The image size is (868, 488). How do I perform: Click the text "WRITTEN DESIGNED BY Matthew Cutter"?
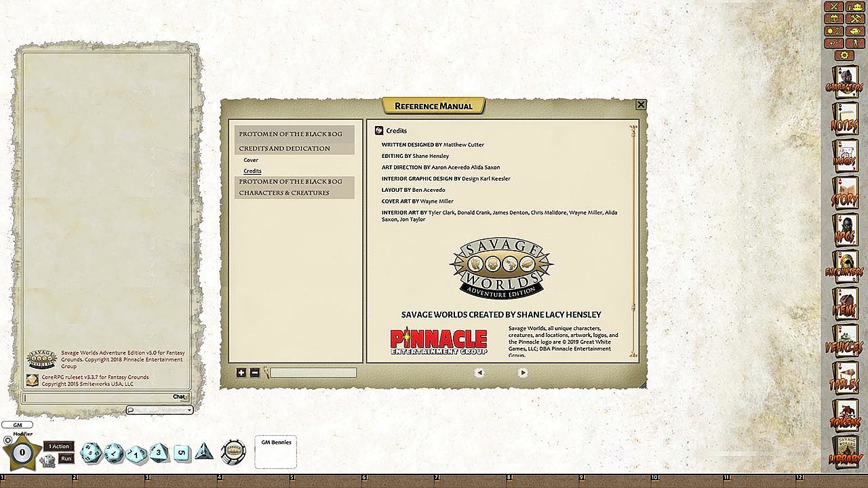[x=433, y=144]
